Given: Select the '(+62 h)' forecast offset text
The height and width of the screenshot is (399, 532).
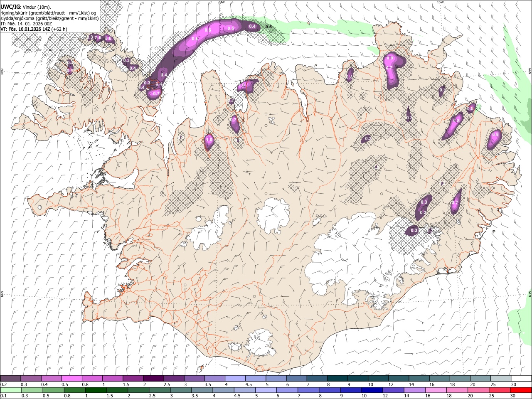Looking at the screenshot, I should click(x=59, y=29).
